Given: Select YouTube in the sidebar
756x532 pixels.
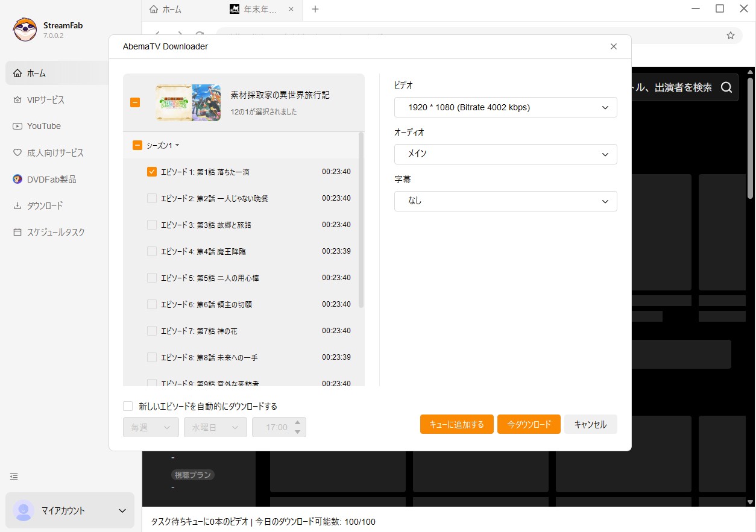Looking at the screenshot, I should 43,126.
